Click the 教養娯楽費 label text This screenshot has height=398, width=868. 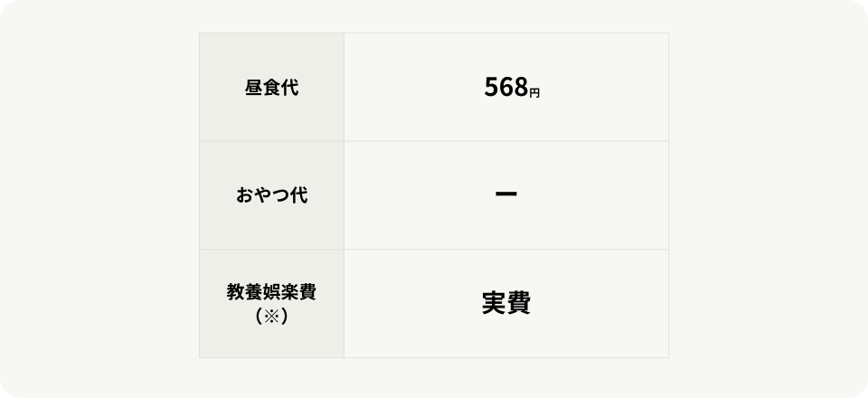[271, 294]
